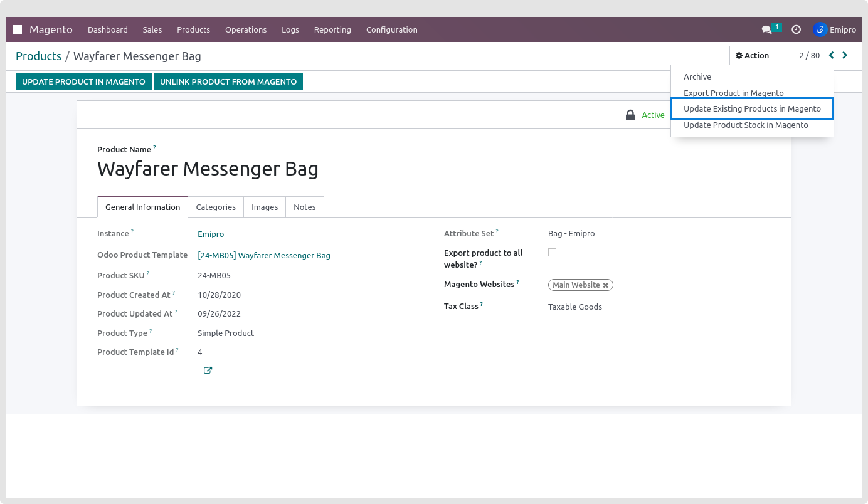868x504 pixels.
Task: Remove the Main Website tag
Action: click(x=606, y=285)
